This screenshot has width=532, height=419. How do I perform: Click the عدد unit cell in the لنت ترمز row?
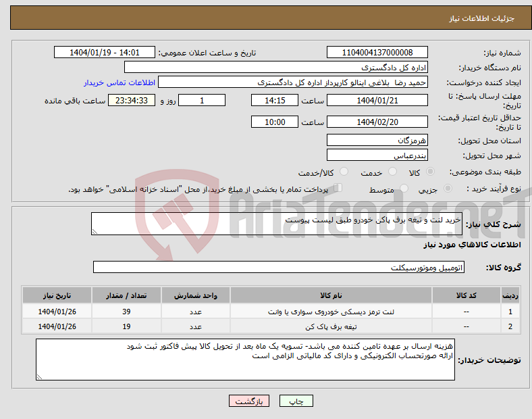point(196,312)
